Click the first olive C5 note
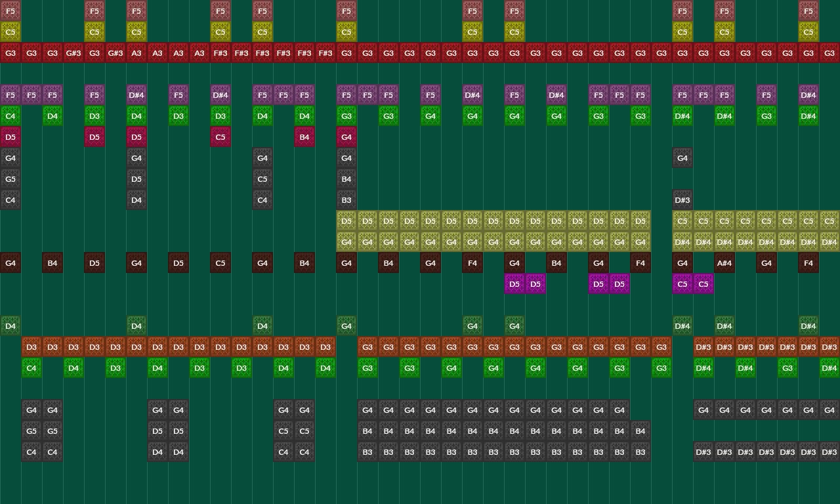This screenshot has width=840, height=504. tap(682, 221)
